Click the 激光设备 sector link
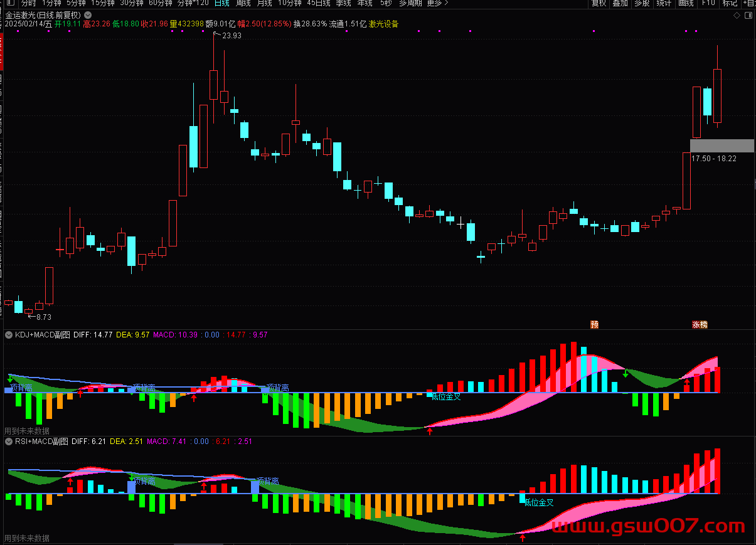Screen dimensions: 756x545 pos(383,24)
